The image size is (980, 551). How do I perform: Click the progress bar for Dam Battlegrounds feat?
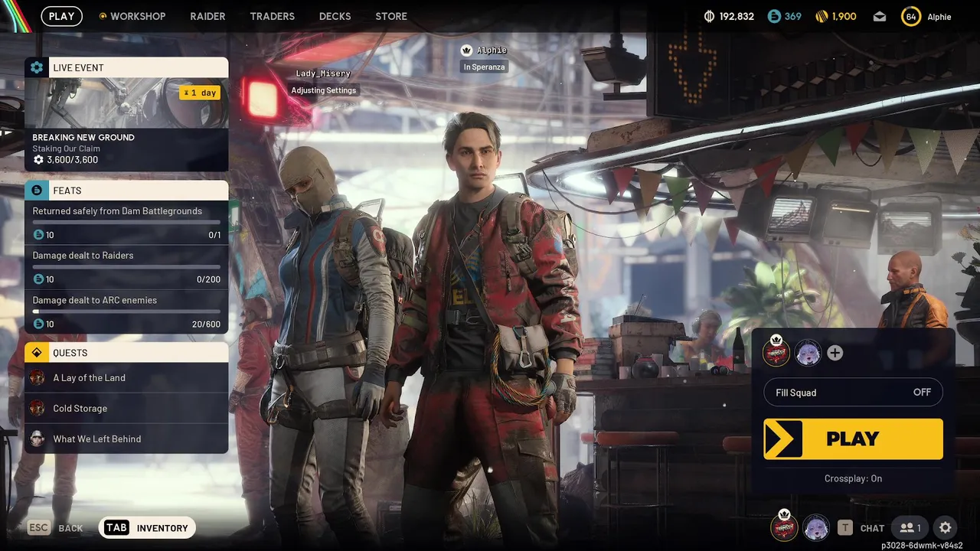tap(126, 223)
